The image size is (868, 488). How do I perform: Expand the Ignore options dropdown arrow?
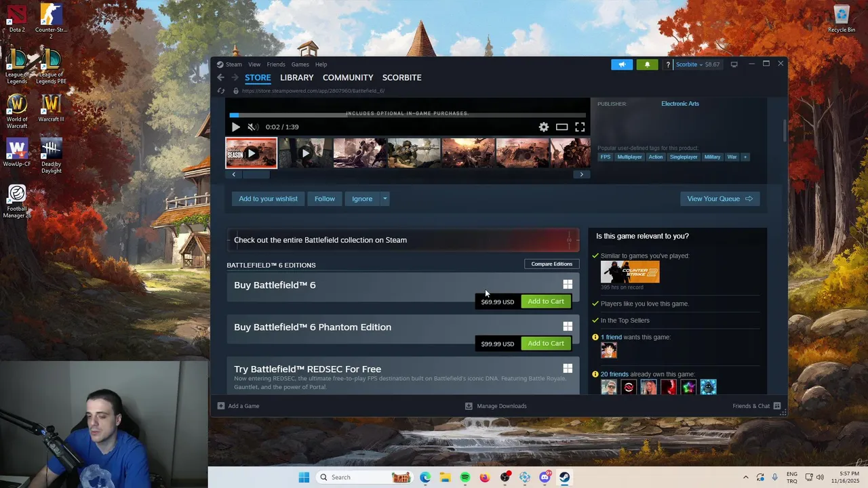(384, 199)
